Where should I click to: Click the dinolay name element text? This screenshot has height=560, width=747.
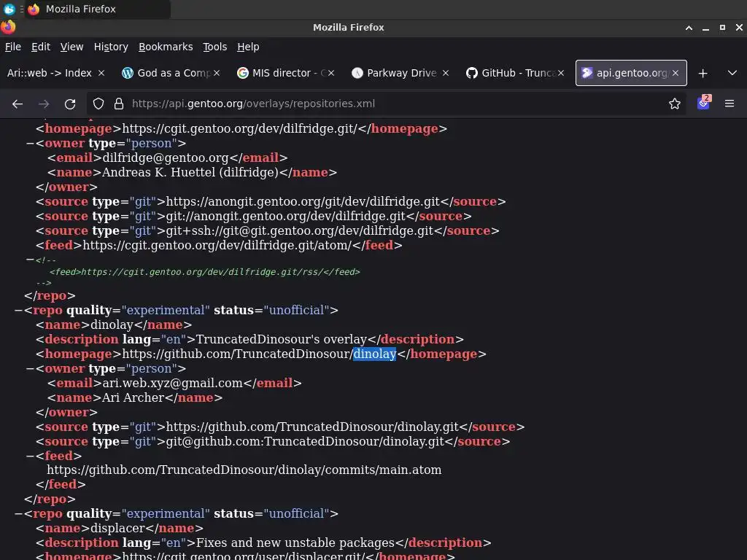112,324
